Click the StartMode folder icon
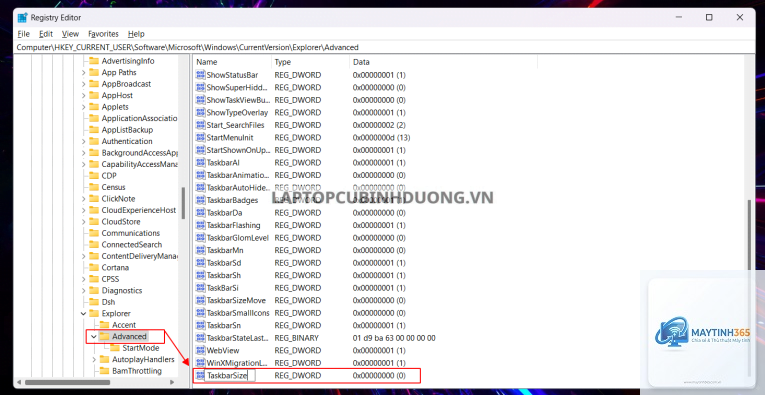 coord(115,348)
